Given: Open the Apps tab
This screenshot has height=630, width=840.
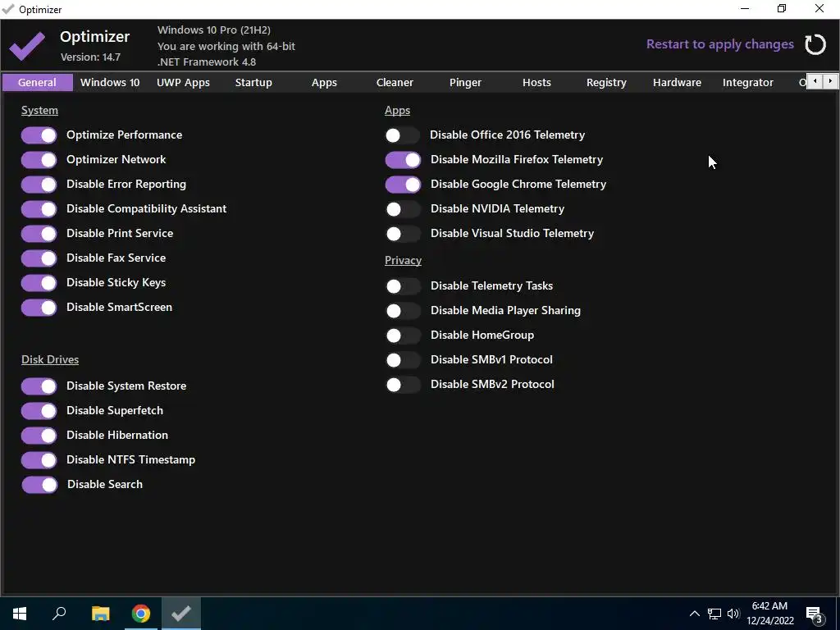Looking at the screenshot, I should tap(324, 83).
